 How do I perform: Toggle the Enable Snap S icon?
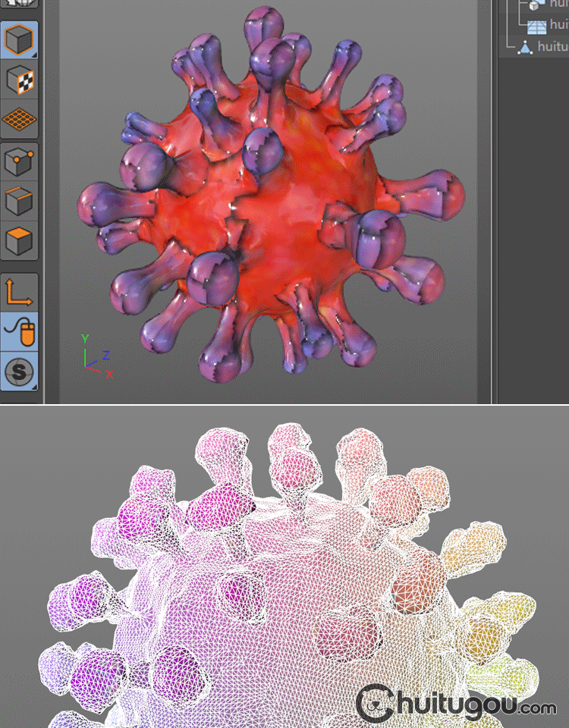pos(19,372)
